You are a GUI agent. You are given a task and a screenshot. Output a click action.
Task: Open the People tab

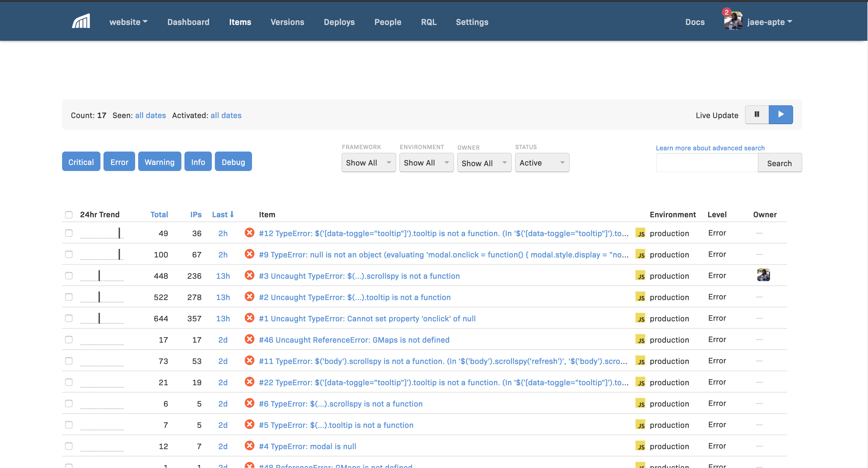(387, 22)
